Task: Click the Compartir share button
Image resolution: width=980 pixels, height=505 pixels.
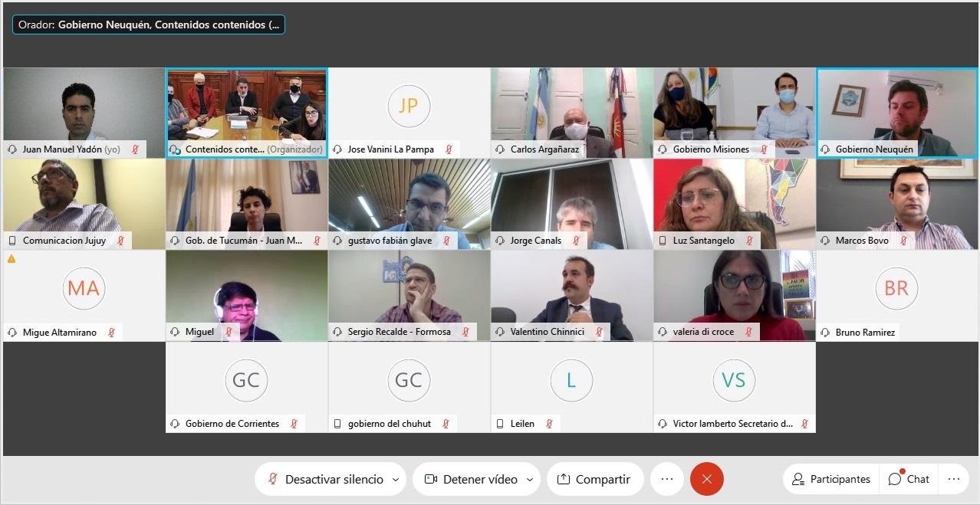Action: pyautogui.click(x=594, y=479)
